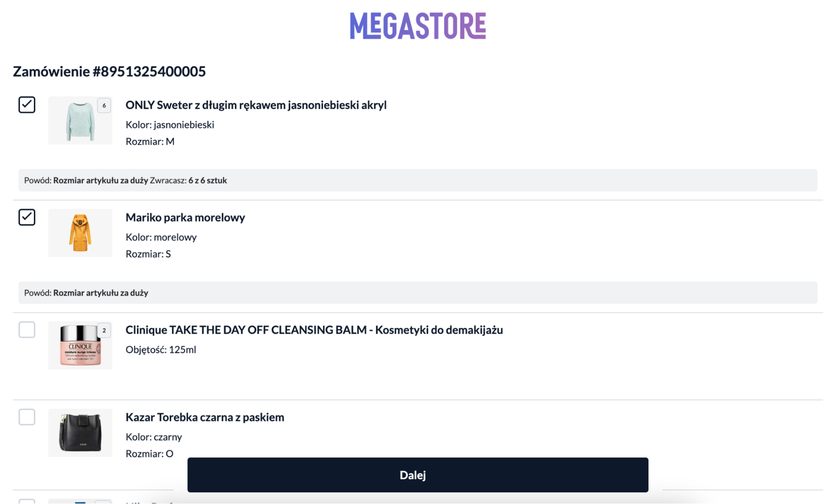Screen dimensions: 836x504
Task: Change returned quantity '6 z 6 sztuk'
Action: coord(208,180)
